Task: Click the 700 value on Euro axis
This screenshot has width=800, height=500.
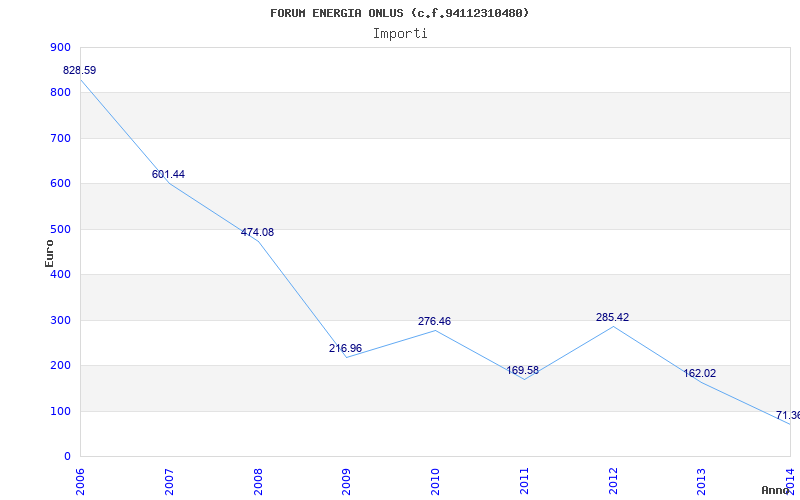Action: pyautogui.click(x=60, y=138)
